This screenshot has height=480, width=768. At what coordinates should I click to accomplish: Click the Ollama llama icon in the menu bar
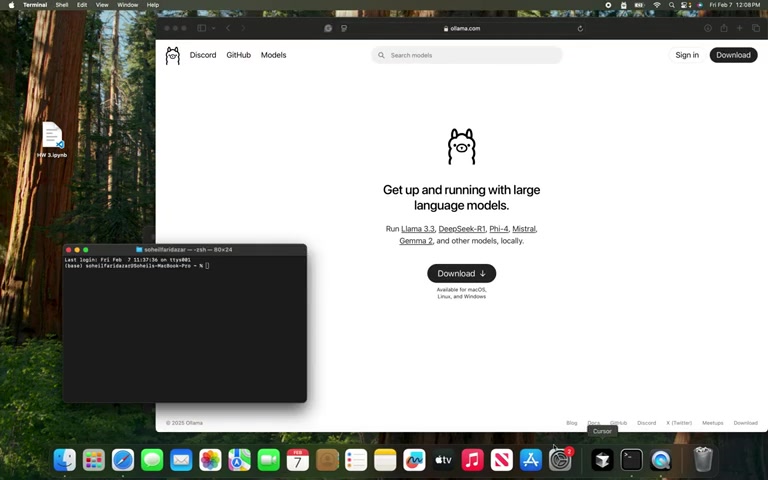click(x=624, y=5)
